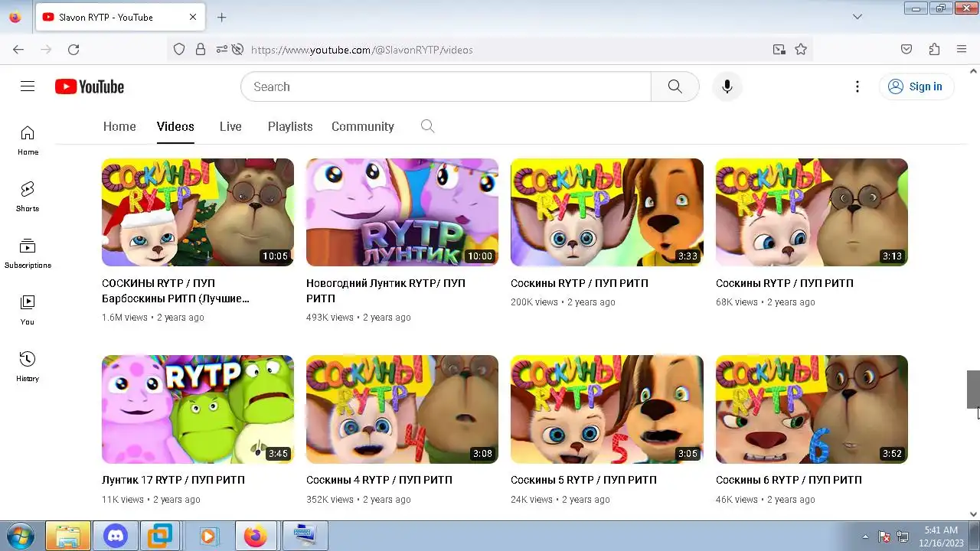980x551 pixels.
Task: Click the Соскины 4 thumbnail 3:08
Action: [x=402, y=409]
